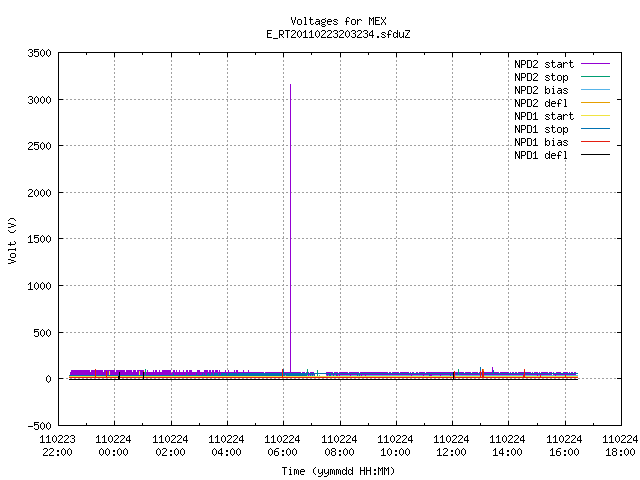This screenshot has height=480, width=640.
Task: Click the orange line sample for NPD2 defl
Action: coord(595,103)
